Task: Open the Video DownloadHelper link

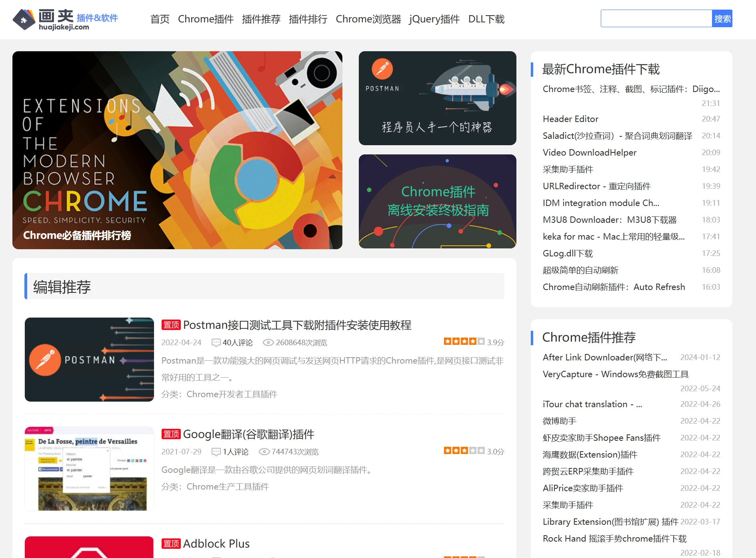Action: coord(589,153)
